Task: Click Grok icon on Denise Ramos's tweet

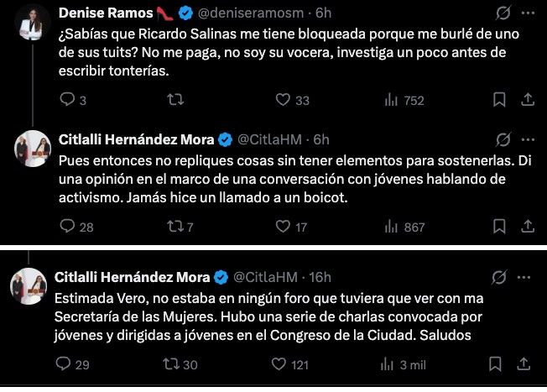Action: [x=504, y=13]
